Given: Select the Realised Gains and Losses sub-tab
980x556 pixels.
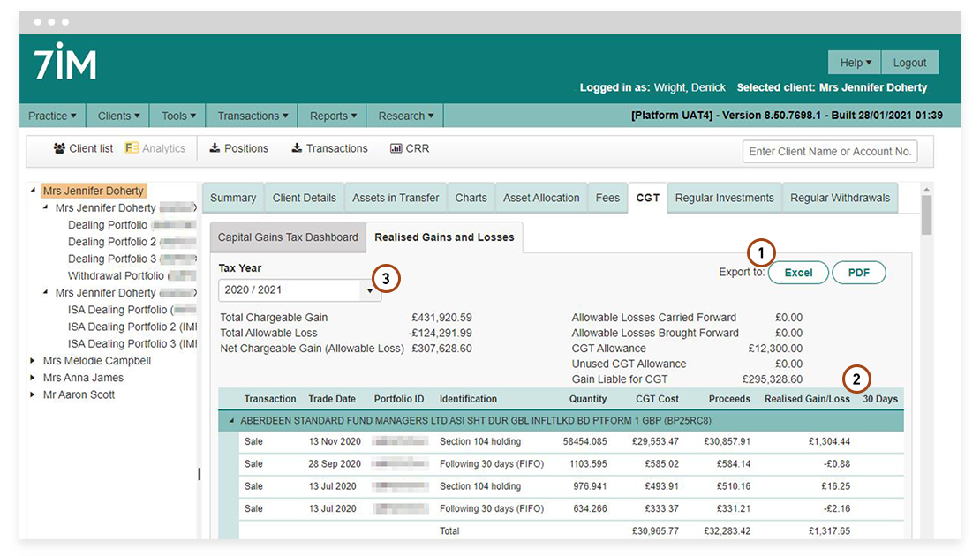Looking at the screenshot, I should click(444, 237).
